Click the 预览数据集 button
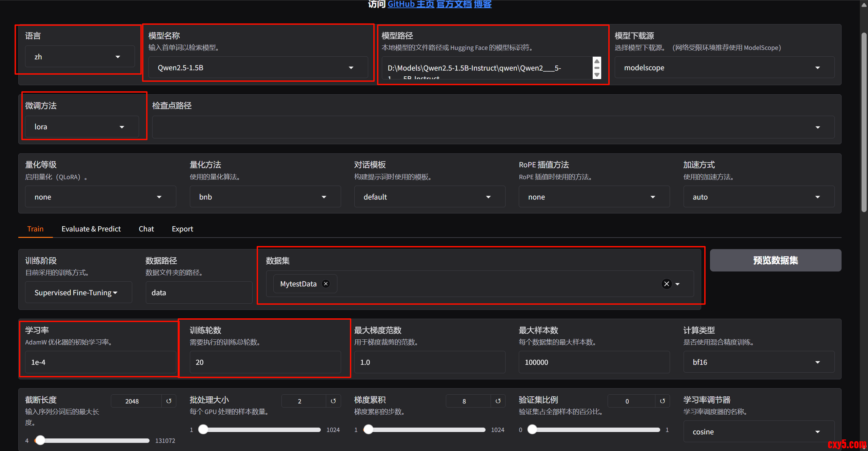 (x=775, y=260)
